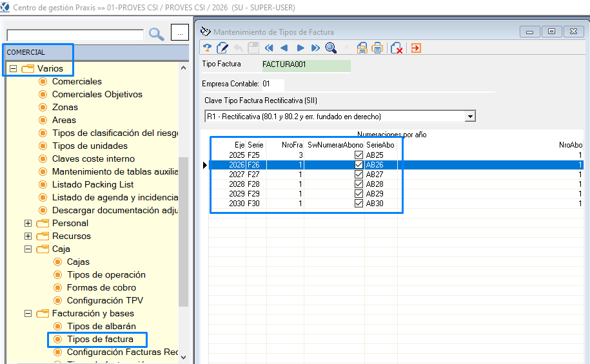Open Listado Packing List item
Viewport: 590px width, 364px height.
(x=93, y=185)
